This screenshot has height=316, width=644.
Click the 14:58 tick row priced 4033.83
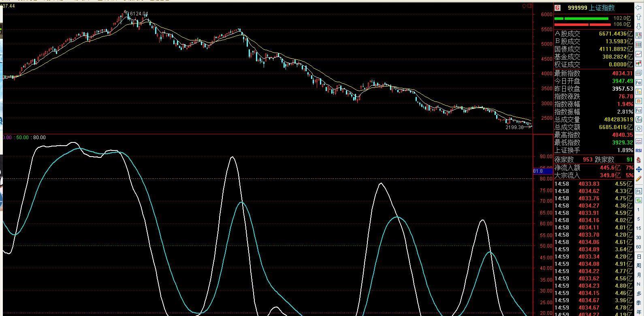tap(593, 184)
